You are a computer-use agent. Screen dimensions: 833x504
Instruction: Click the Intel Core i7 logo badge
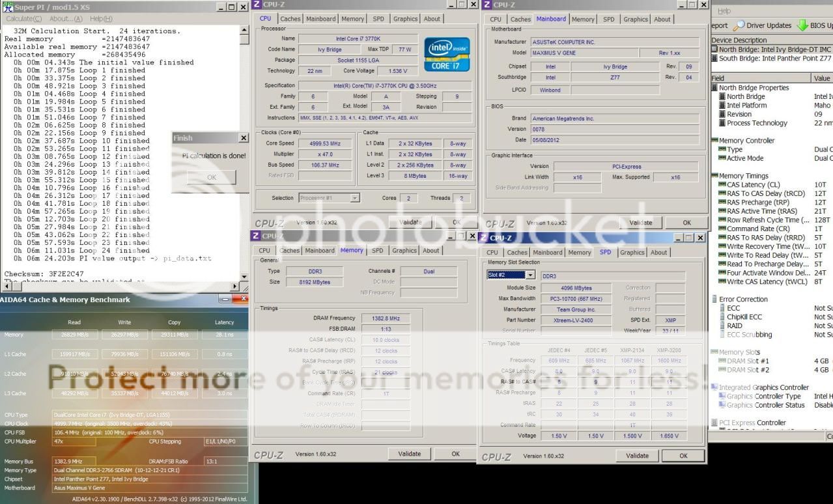point(446,54)
